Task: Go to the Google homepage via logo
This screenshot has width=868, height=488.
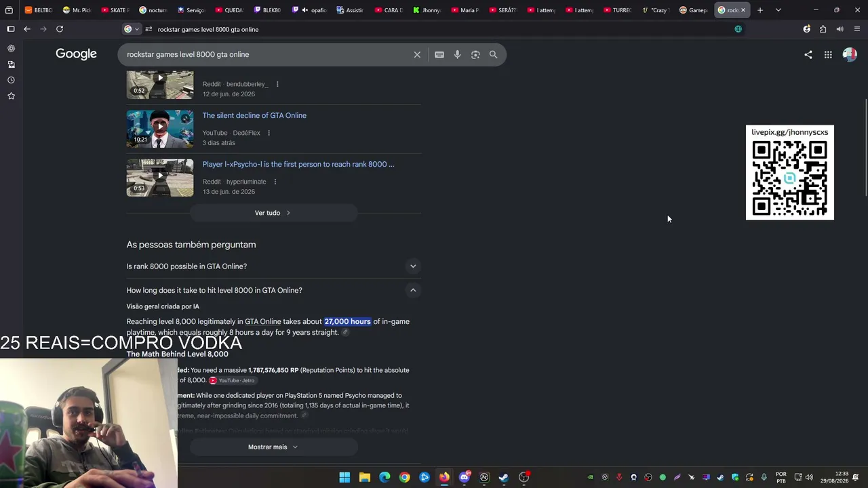Action: [x=76, y=54]
